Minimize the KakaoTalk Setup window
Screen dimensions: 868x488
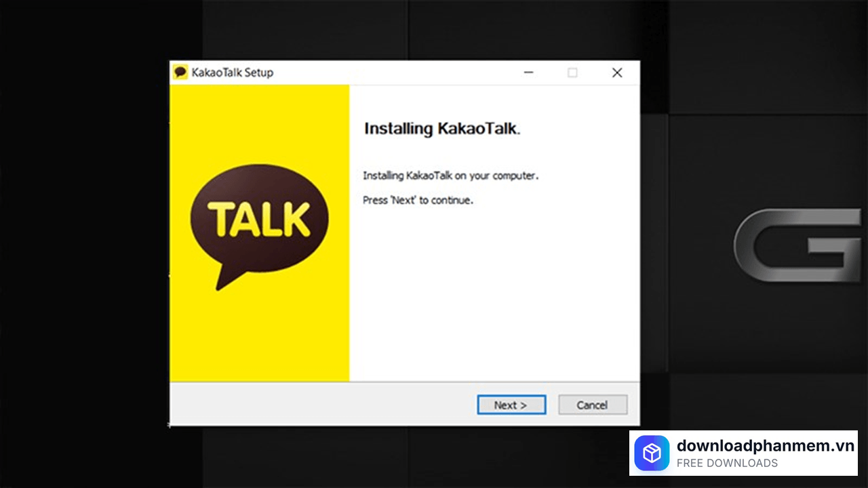coord(529,73)
